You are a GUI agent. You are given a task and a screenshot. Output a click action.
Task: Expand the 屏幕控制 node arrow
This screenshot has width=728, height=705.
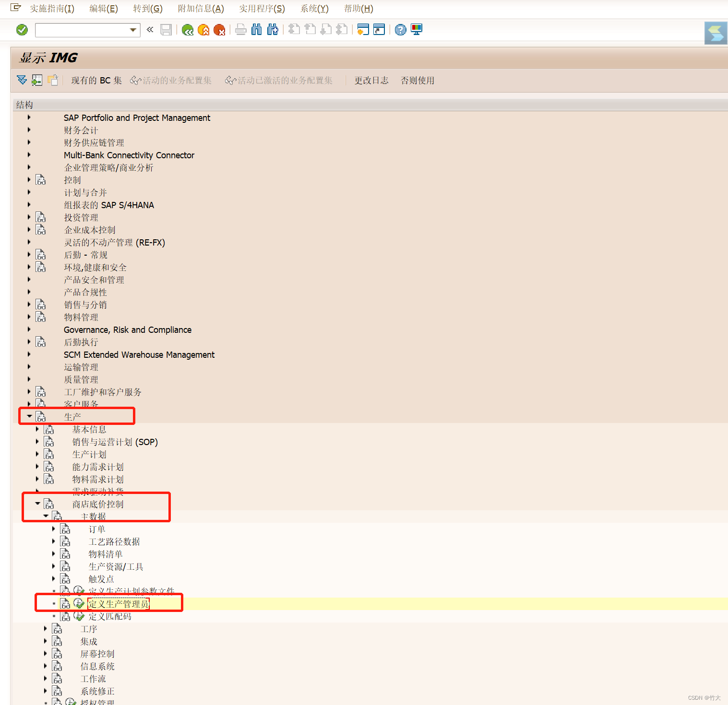(45, 653)
